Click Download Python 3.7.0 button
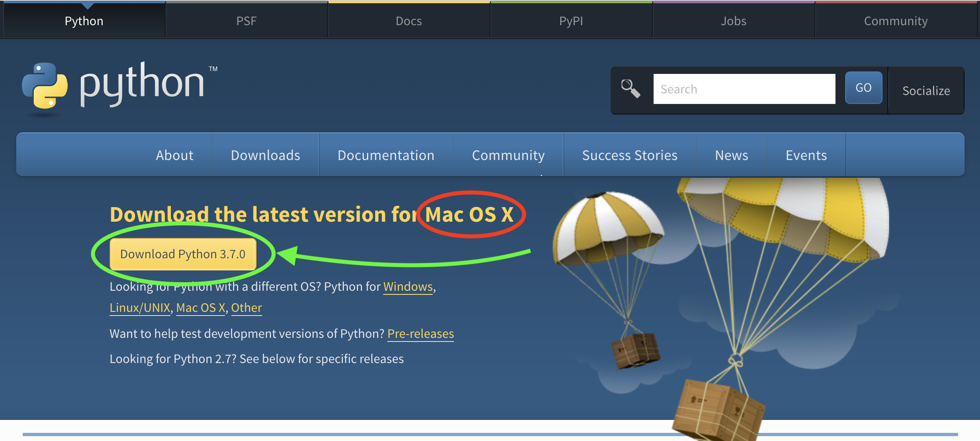Viewport: 980px width, 441px height. (x=183, y=254)
